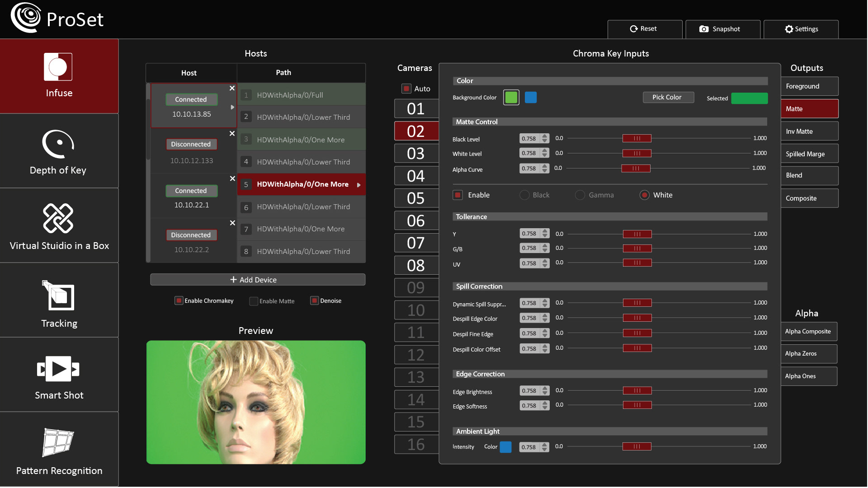Click the Add Device button
The height and width of the screenshot is (488, 868).
pos(258,280)
